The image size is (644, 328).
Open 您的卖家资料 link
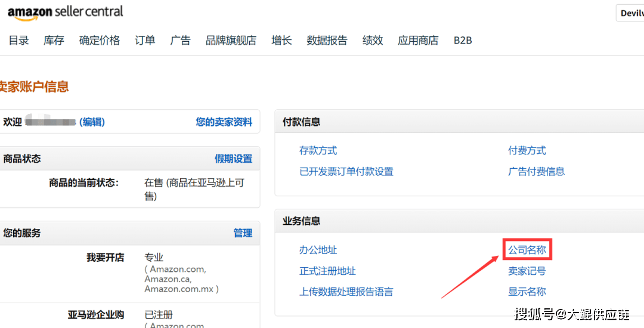[224, 122]
